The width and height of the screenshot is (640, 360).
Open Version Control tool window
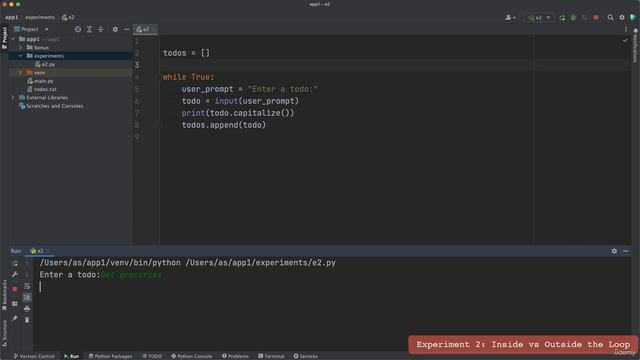(34, 356)
